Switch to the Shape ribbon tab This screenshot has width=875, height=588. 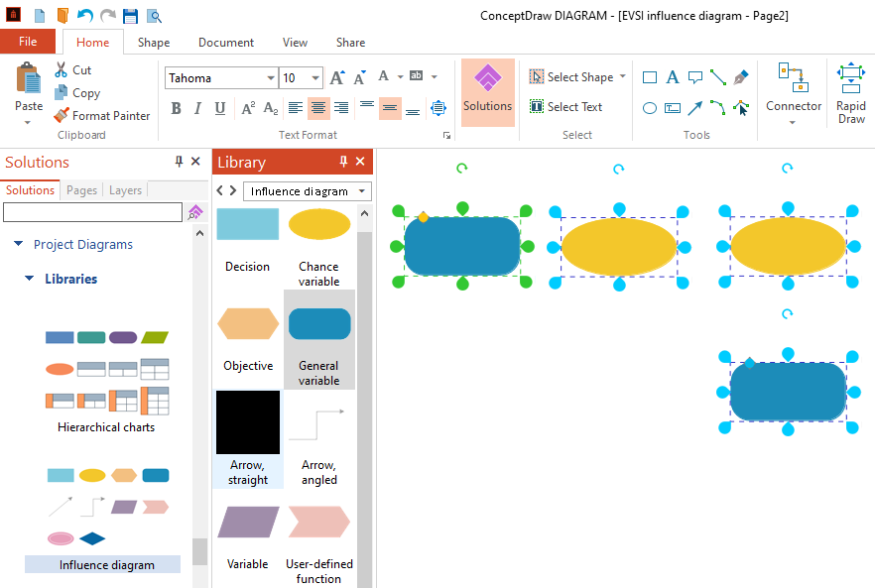tap(154, 43)
